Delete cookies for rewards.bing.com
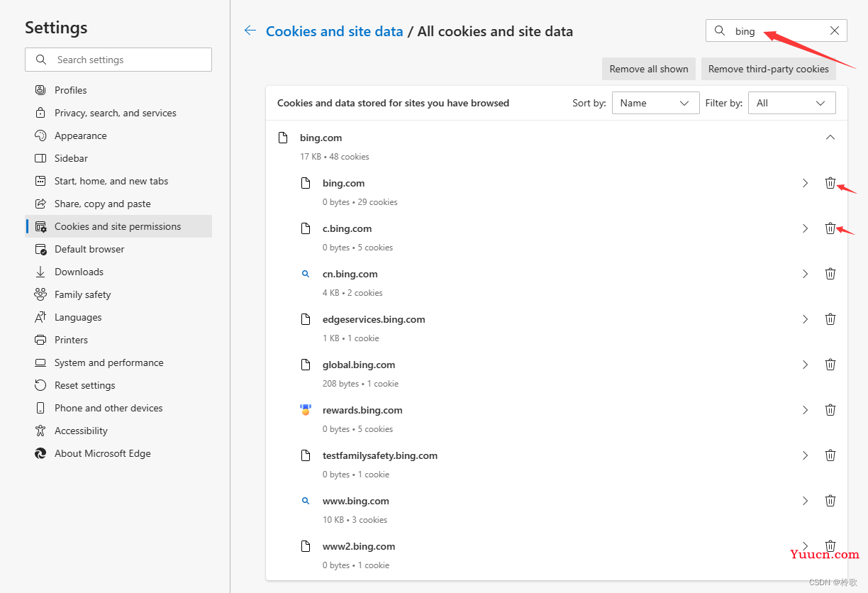This screenshot has width=868, height=593. [830, 410]
